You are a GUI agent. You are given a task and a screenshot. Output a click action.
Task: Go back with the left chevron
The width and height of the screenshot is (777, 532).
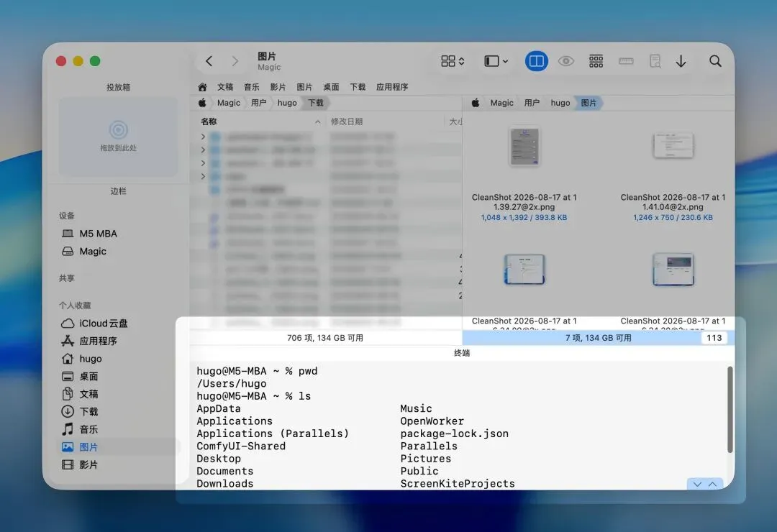209,61
